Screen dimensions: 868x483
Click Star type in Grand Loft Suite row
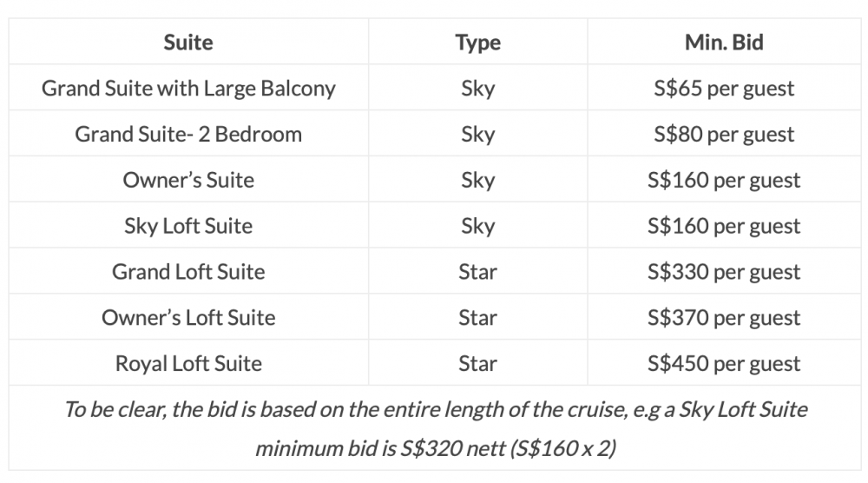tap(477, 272)
